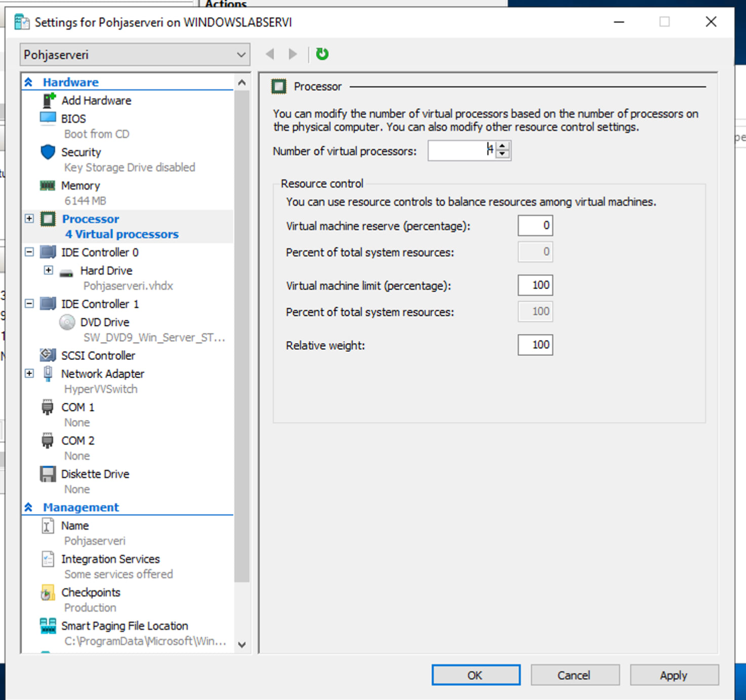Expand the Processor tree node
The image size is (746, 700).
pos(29,218)
